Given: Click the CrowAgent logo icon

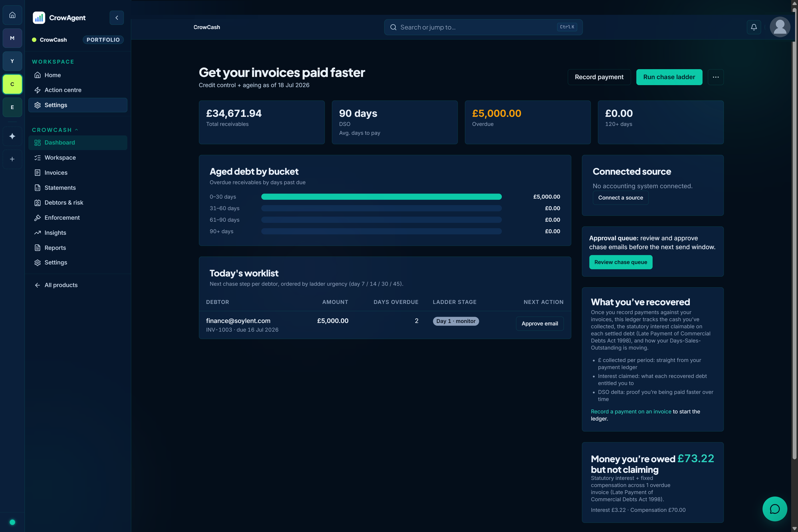Looking at the screenshot, I should tap(39, 18).
